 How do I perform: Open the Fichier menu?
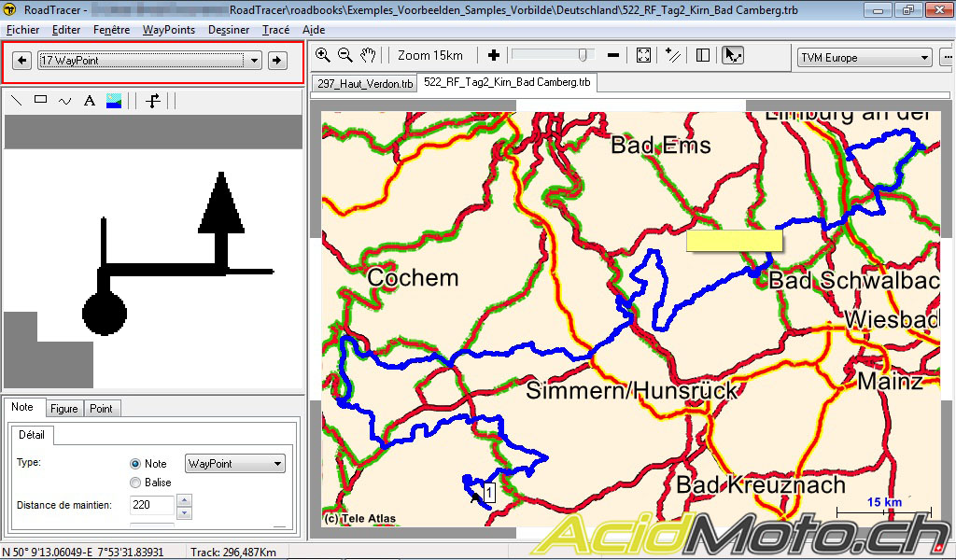(x=22, y=30)
